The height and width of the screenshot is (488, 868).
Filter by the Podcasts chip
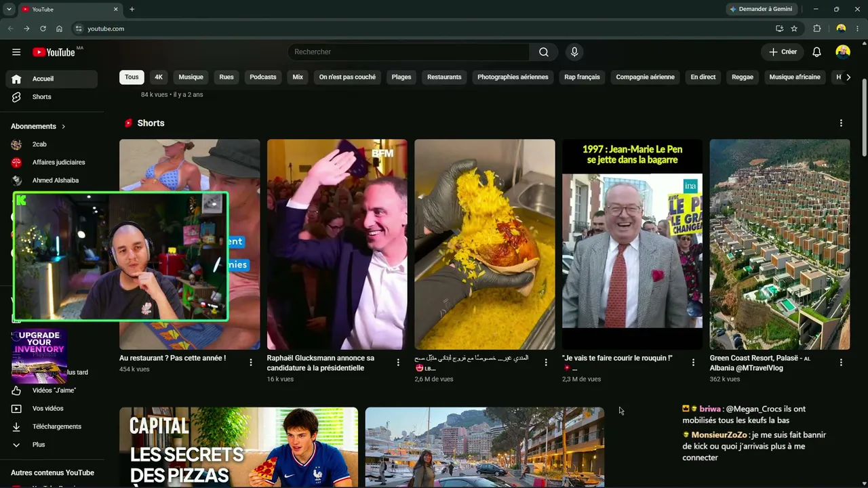[x=263, y=77]
